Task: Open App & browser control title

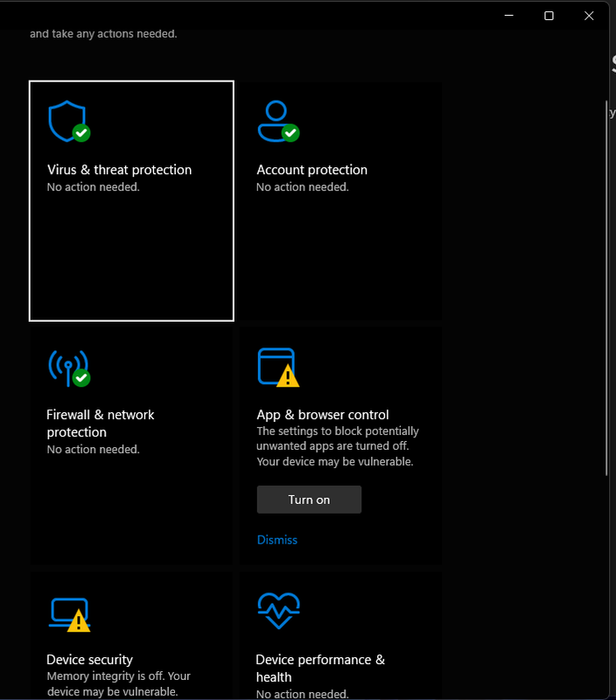Action: tap(322, 415)
